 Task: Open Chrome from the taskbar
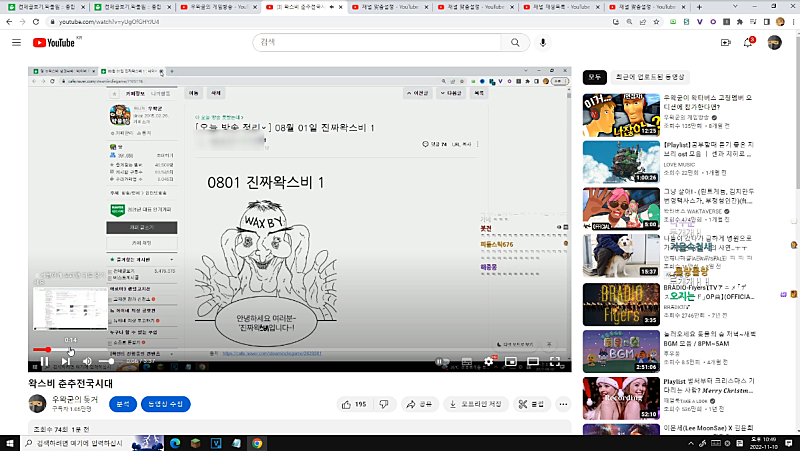coord(257,443)
